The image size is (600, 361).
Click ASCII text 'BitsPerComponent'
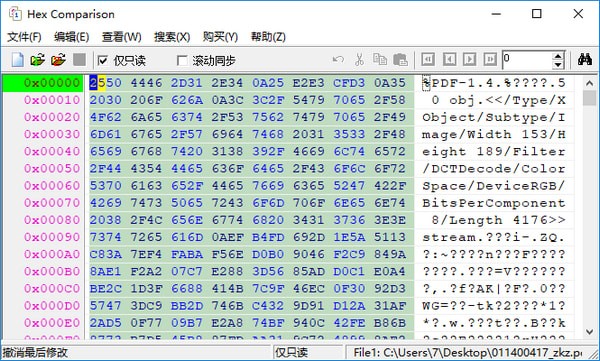494,203
